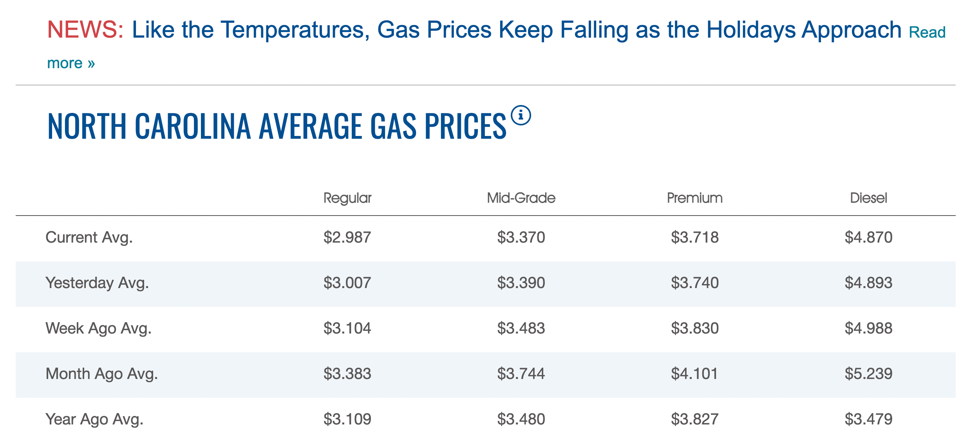Click the Read more link
Image resolution: width=980 pixels, height=446 pixels.
coord(927,32)
